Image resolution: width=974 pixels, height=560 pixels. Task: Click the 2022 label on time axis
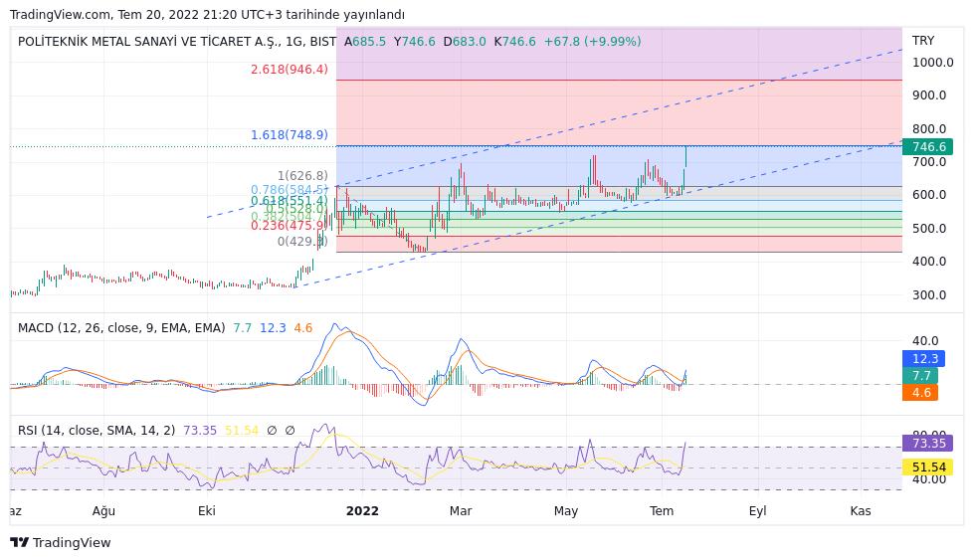[362, 511]
